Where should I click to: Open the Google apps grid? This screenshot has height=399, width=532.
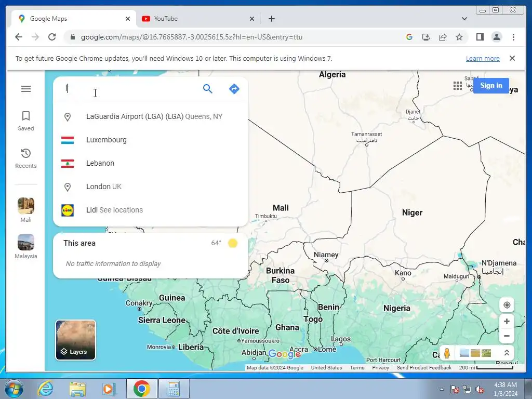tap(457, 86)
